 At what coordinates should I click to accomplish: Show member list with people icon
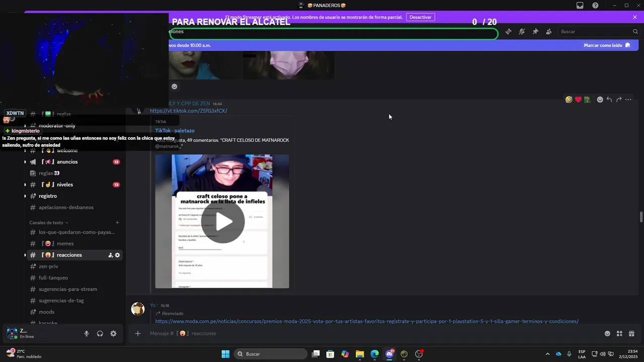click(549, 32)
